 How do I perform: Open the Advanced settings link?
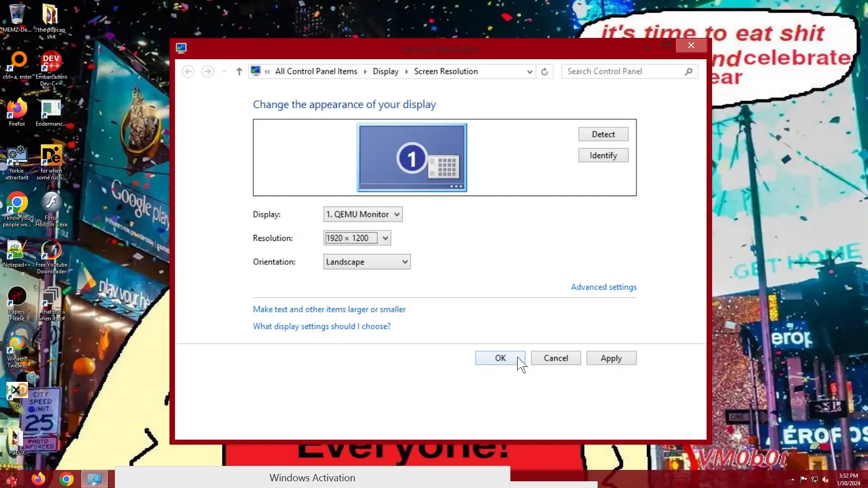(604, 287)
